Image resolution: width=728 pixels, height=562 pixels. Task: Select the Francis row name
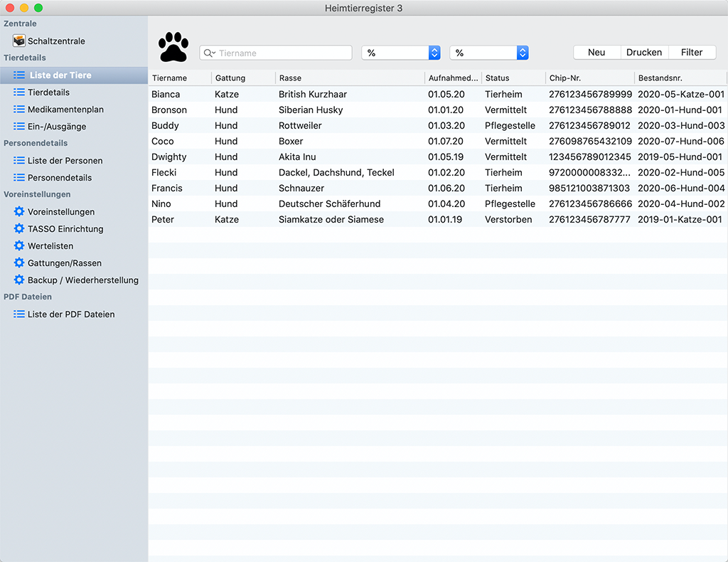tap(166, 188)
